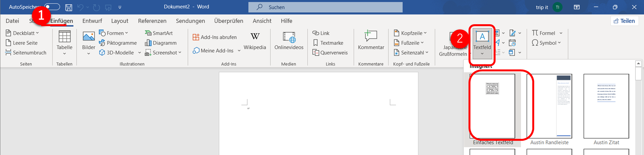644x155 pixels.
Task: Click the Formel pi icon
Action: 535,33
